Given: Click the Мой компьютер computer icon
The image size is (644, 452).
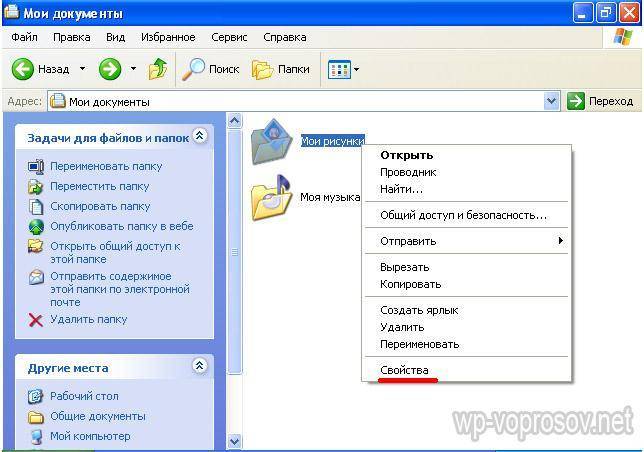Looking at the screenshot, I should (36, 437).
